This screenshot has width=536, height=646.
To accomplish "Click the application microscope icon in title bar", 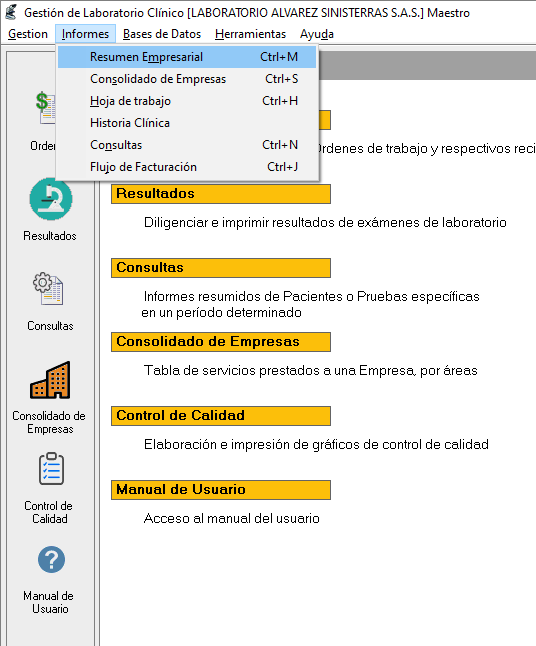I will point(11,12).
